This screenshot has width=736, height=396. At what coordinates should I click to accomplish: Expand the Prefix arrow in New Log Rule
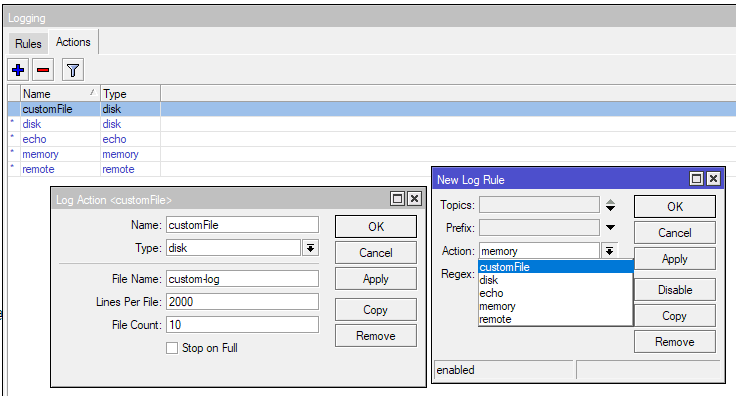(x=610, y=228)
